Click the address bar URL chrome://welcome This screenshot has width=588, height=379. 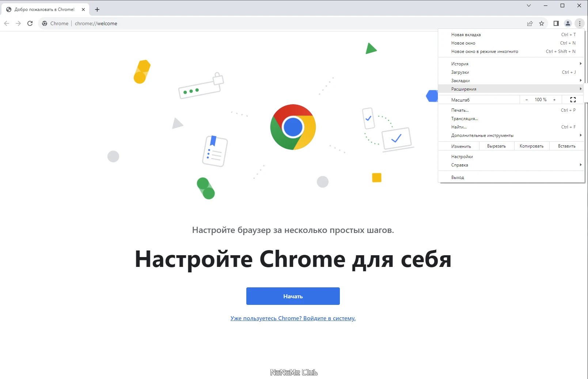click(x=96, y=23)
